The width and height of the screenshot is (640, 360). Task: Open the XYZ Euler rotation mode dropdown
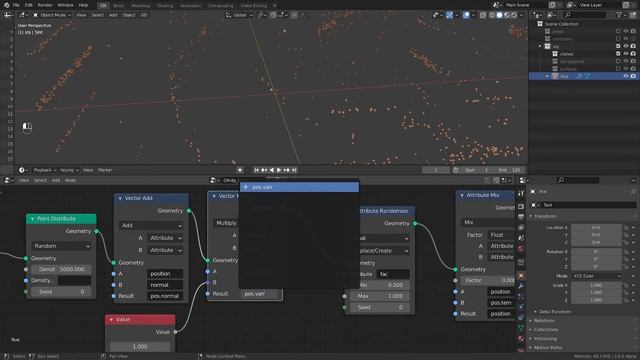point(596,276)
